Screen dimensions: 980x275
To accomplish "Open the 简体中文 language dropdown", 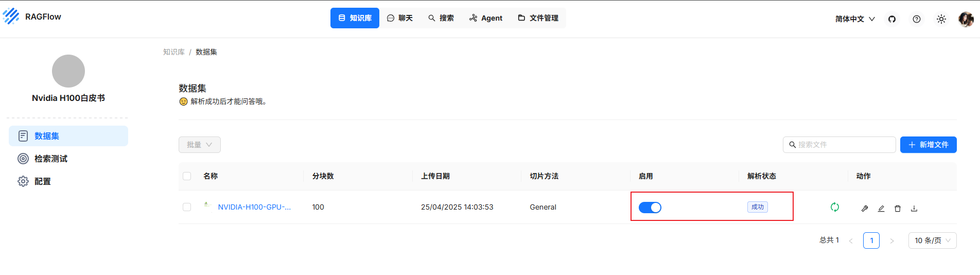I will tap(855, 19).
